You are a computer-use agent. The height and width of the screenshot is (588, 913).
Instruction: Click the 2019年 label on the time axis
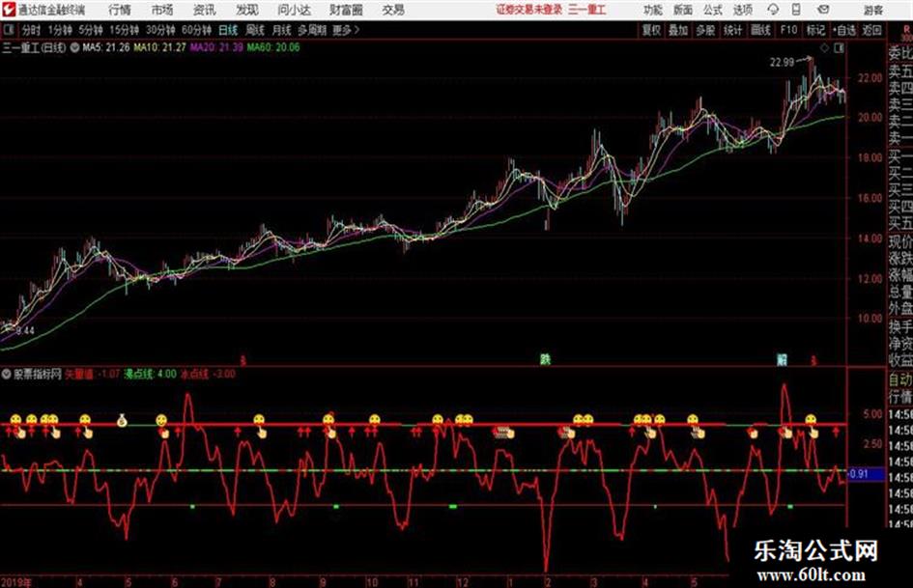tap(16, 581)
